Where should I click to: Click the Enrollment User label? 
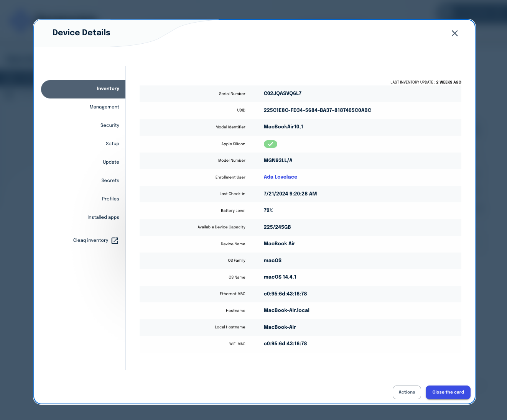(230, 177)
